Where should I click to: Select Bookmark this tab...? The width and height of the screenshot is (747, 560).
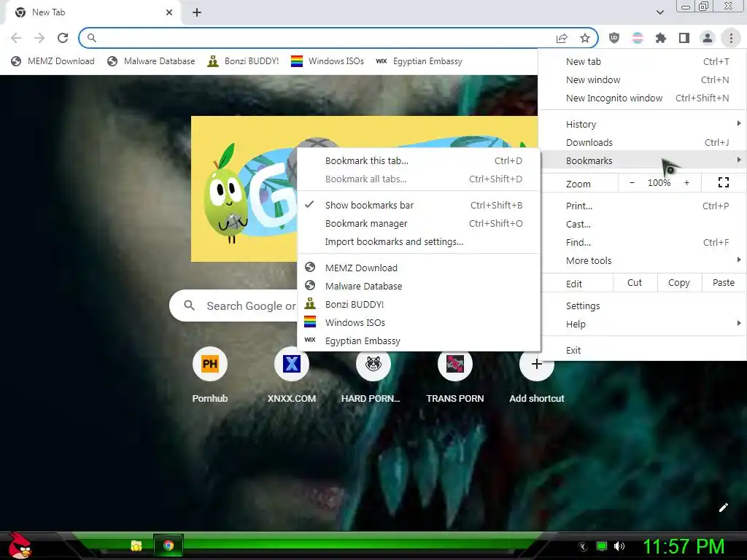419,160
